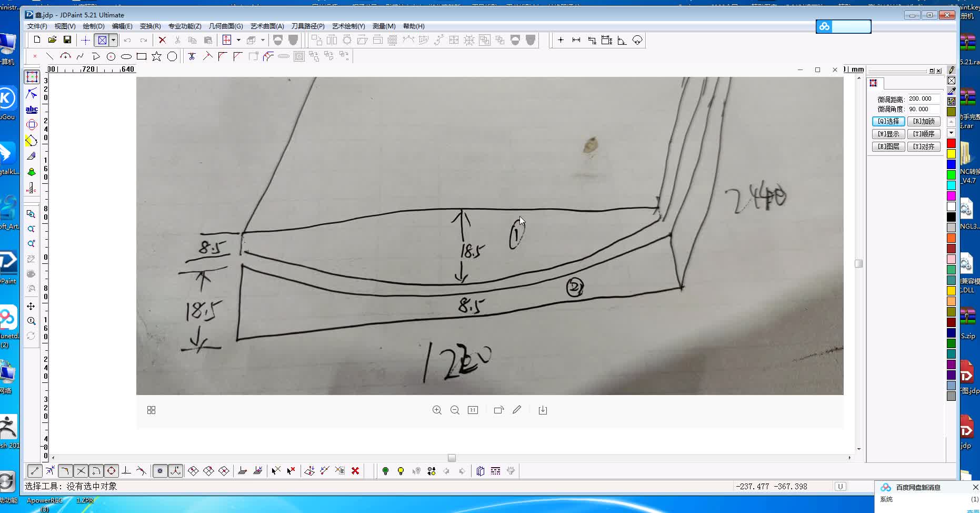
Task: Select the ellipse drawing tool
Action: [x=126, y=56]
